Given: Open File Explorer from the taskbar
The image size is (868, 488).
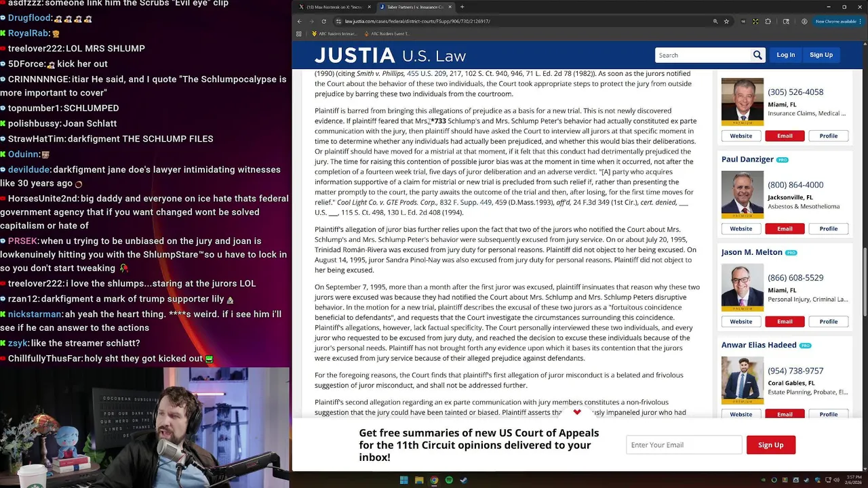Looking at the screenshot, I should click(419, 481).
